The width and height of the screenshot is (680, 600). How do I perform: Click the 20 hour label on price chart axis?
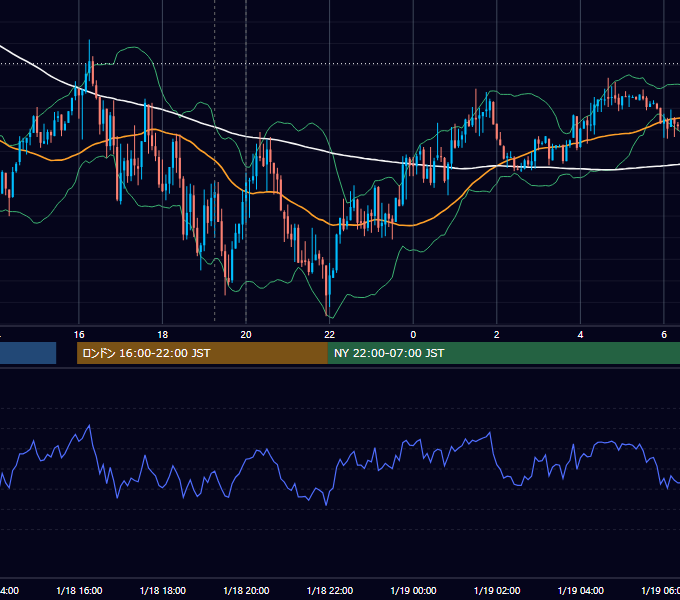[246, 335]
